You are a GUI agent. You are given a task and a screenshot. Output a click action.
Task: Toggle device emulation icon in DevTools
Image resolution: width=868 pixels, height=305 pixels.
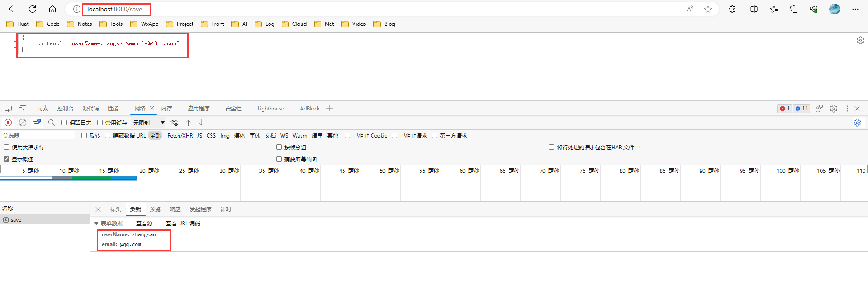tap(23, 109)
